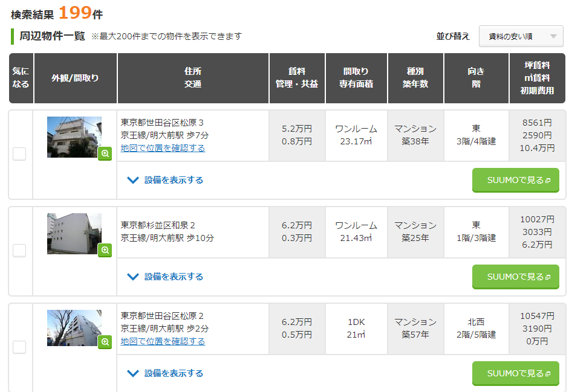Click magnifier icon on 松原2 property photo
This screenshot has width=569, height=392.
tap(105, 342)
